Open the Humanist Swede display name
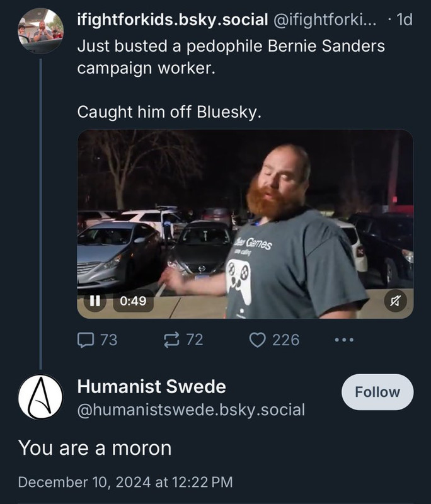This screenshot has height=504, width=431. (x=151, y=386)
